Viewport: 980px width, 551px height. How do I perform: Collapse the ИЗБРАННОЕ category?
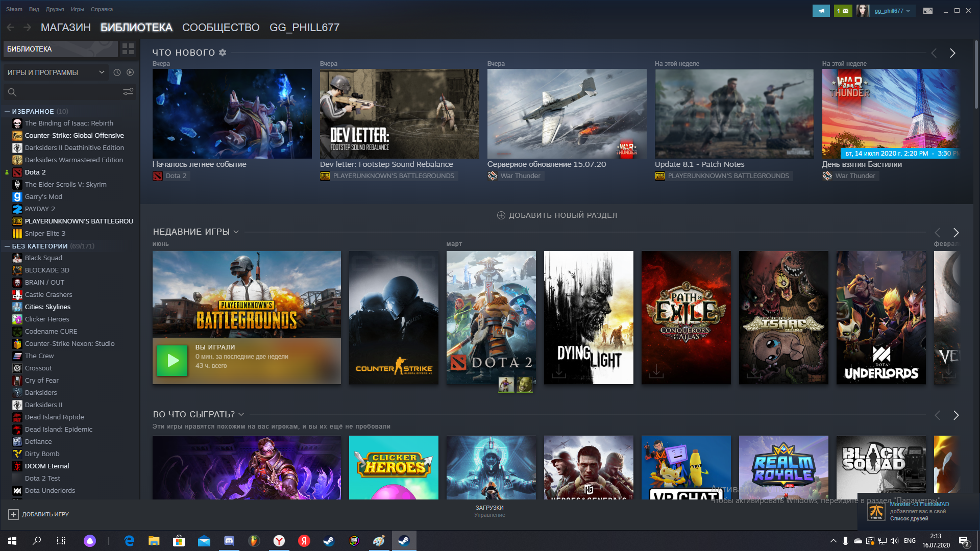pyautogui.click(x=7, y=111)
